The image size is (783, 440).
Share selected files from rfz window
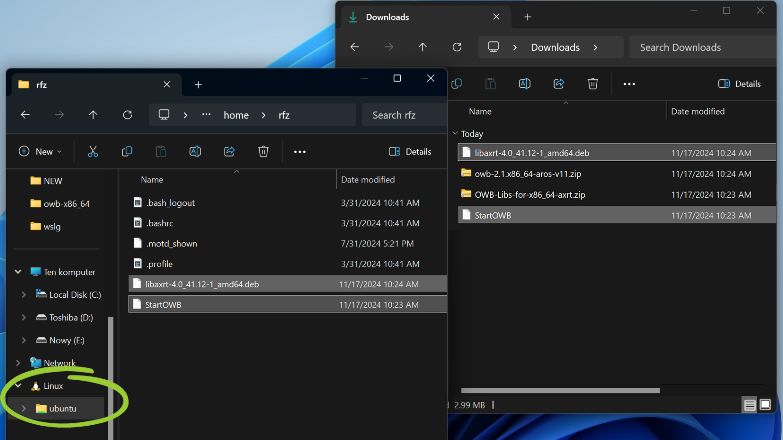(x=229, y=151)
